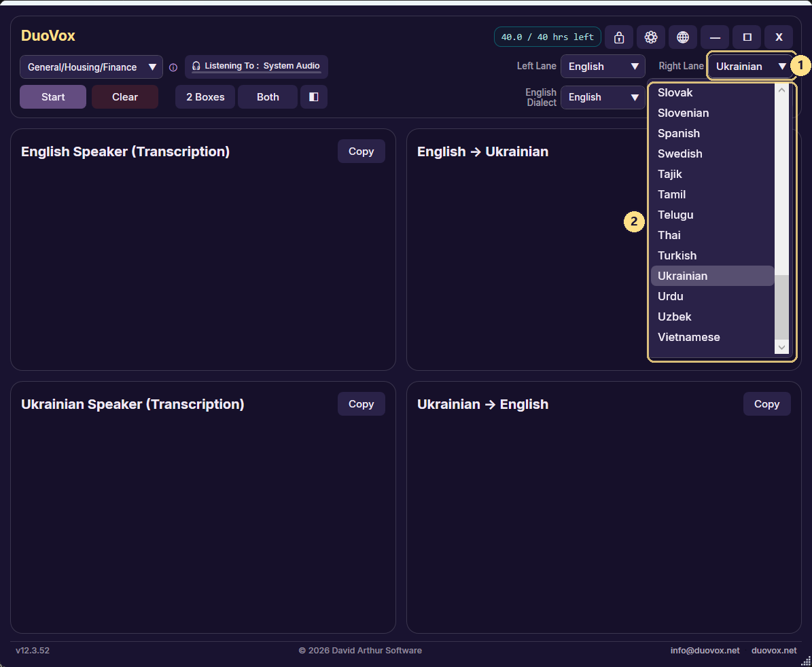Select highlighted Ukrainian list entry
This screenshot has width=812, height=667.
(x=712, y=276)
